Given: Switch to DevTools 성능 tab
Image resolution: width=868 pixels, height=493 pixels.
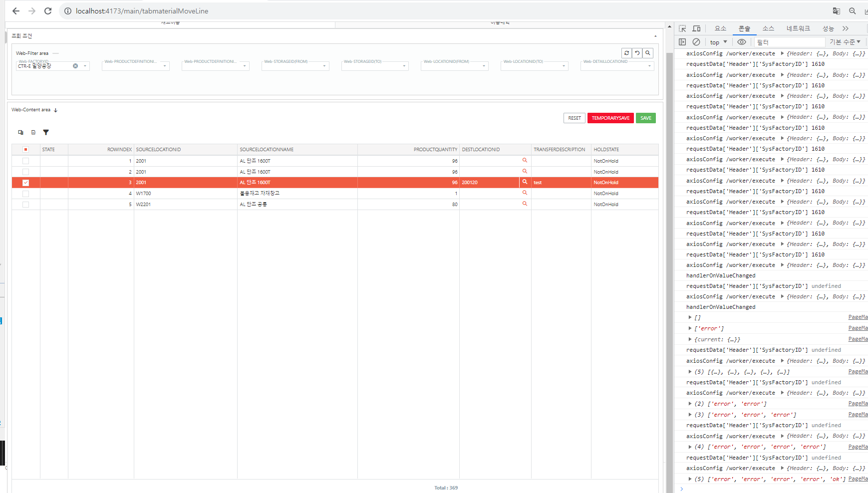Looking at the screenshot, I should tap(828, 28).
